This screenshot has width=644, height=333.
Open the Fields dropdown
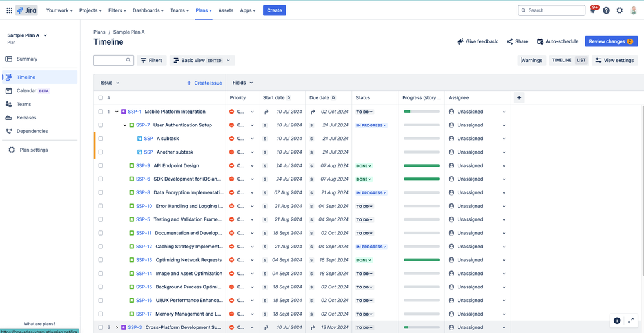(243, 83)
